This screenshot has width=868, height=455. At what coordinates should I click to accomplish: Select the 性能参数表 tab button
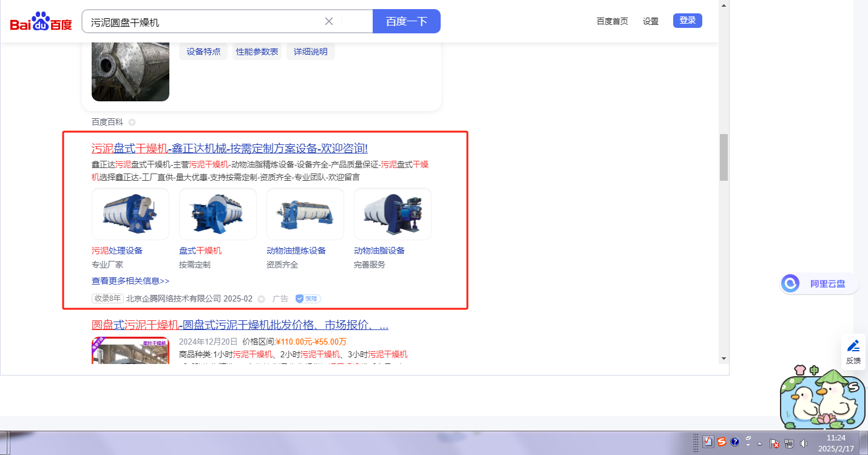pyautogui.click(x=257, y=52)
